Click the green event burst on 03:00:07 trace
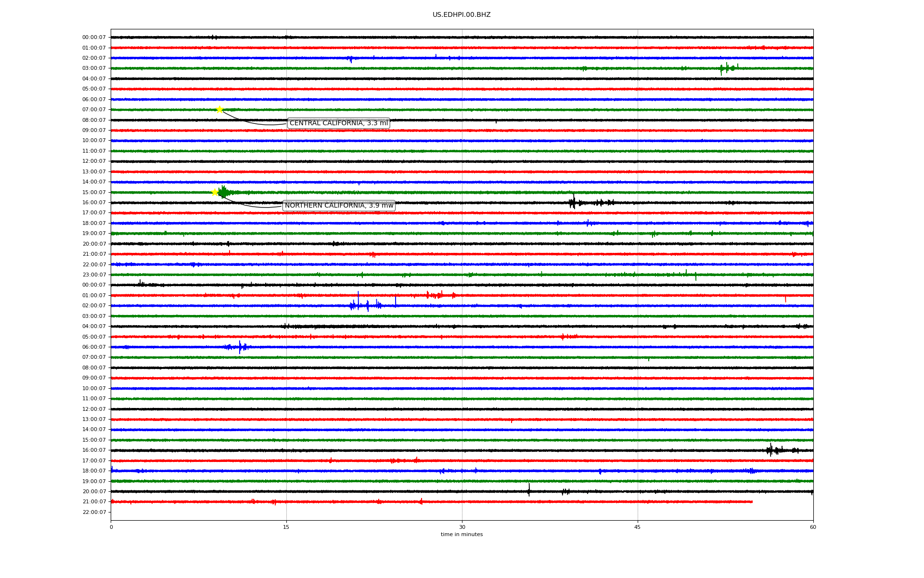Image resolution: width=924 pixels, height=578 pixels. [727, 68]
